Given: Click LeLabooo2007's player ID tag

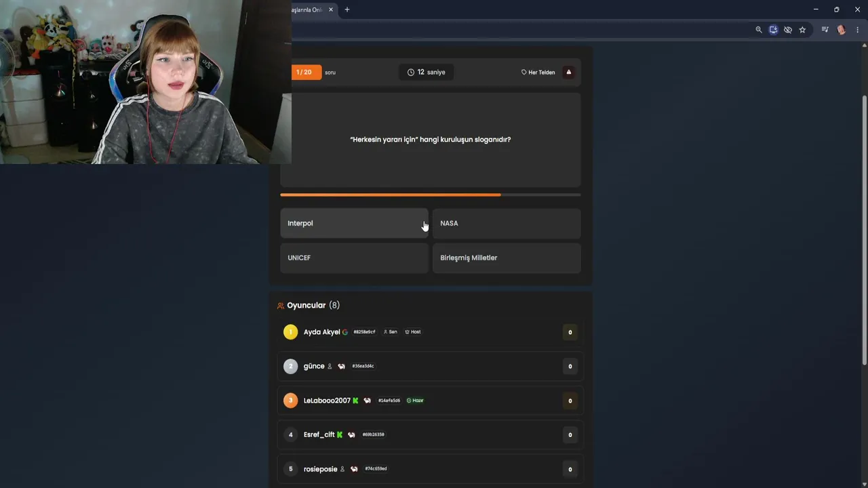Looking at the screenshot, I should (x=389, y=401).
